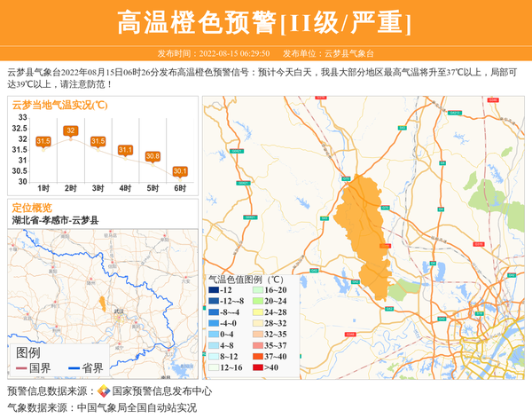Click the 云梦当地气温实况 chart heading
532x418 pixels.
pos(59,105)
